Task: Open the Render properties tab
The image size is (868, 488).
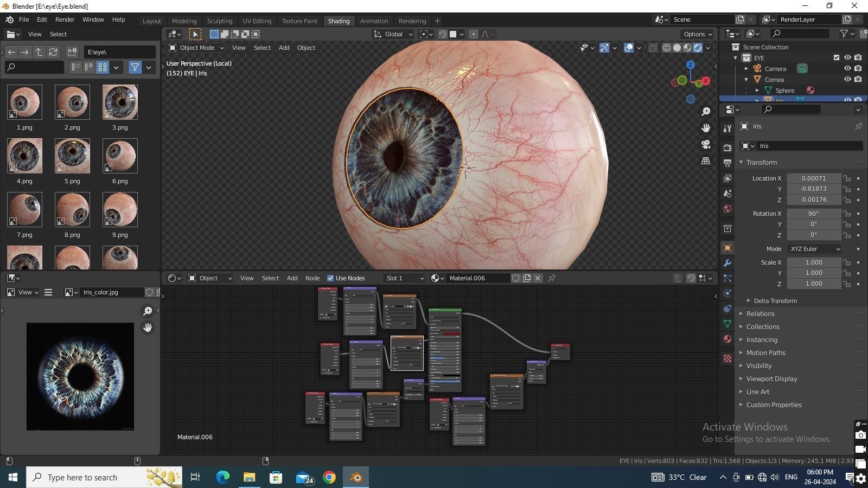Action: [x=727, y=147]
